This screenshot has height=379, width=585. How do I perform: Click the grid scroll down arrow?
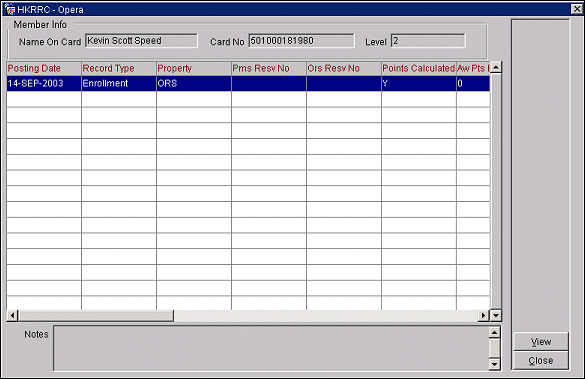[x=496, y=316]
